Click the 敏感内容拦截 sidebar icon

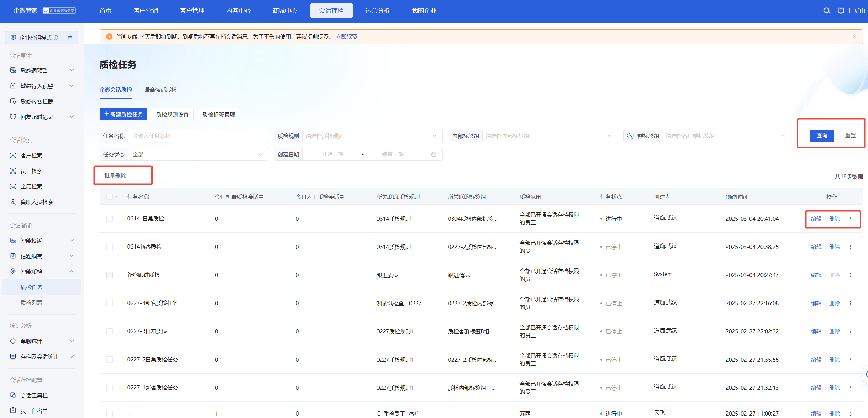[13, 101]
